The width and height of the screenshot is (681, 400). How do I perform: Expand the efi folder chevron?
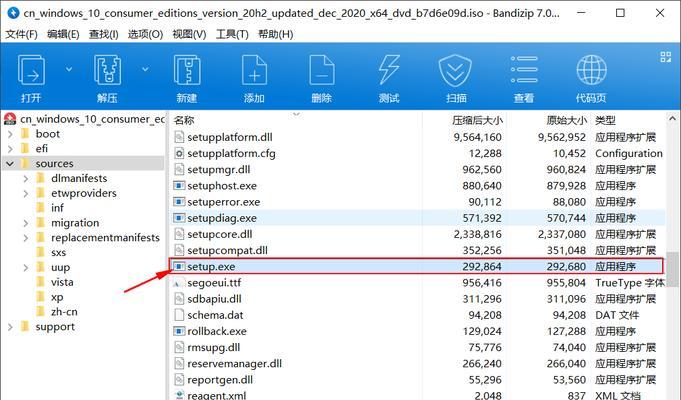(10, 149)
